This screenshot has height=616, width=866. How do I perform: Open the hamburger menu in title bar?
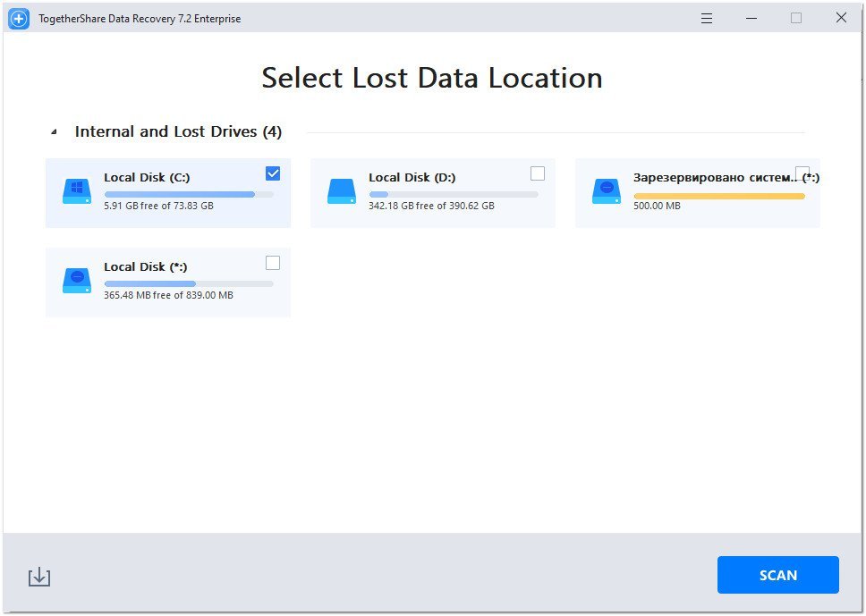pos(707,18)
